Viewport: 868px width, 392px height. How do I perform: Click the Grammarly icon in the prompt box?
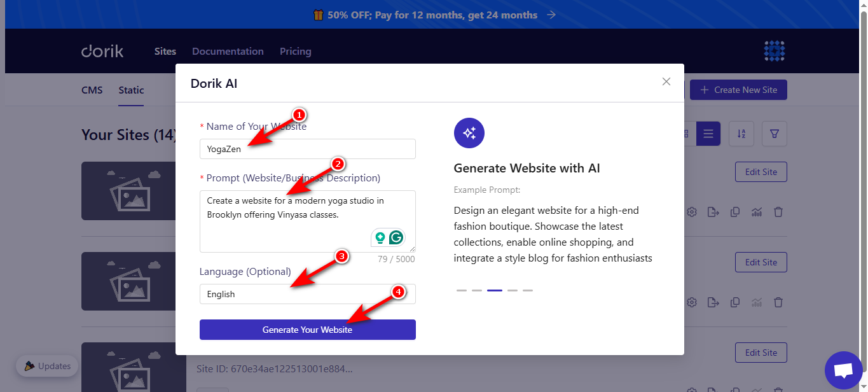[x=396, y=237]
